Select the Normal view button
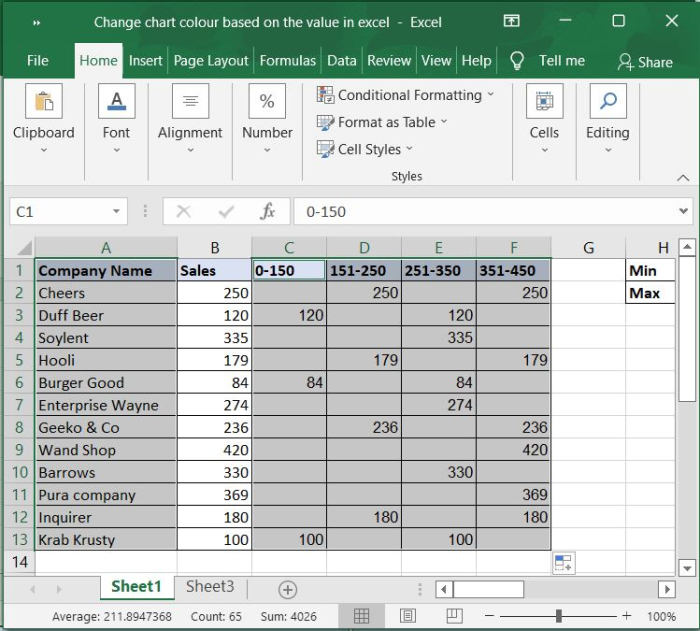The width and height of the screenshot is (700, 631). pos(362,616)
